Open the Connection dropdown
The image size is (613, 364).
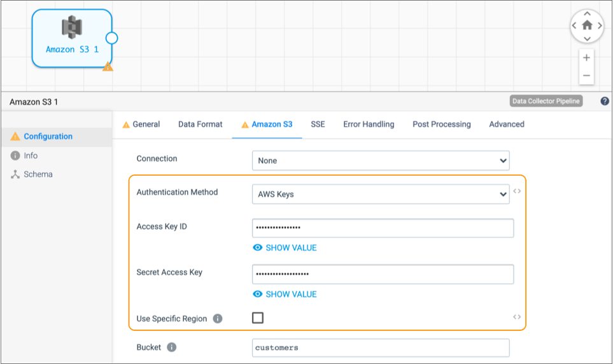381,161
